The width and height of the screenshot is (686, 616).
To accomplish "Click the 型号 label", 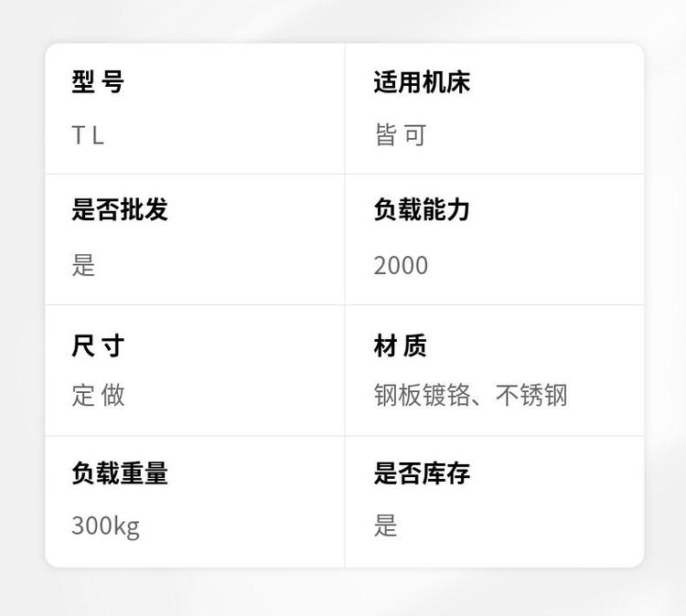I will (x=98, y=82).
